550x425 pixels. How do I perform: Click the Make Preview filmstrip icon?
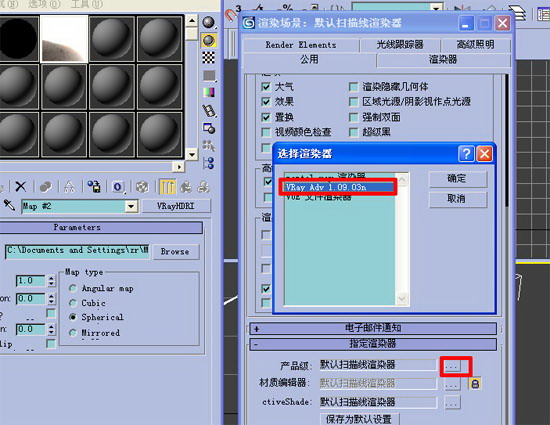tap(209, 111)
